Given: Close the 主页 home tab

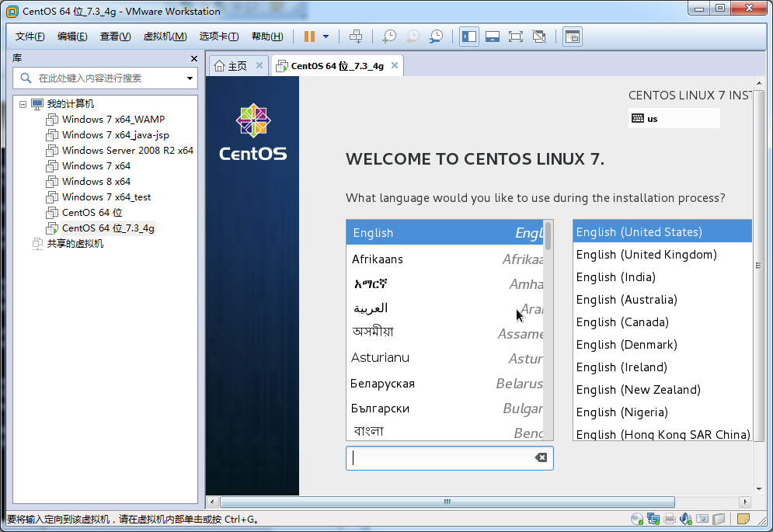Looking at the screenshot, I should click(x=259, y=65).
